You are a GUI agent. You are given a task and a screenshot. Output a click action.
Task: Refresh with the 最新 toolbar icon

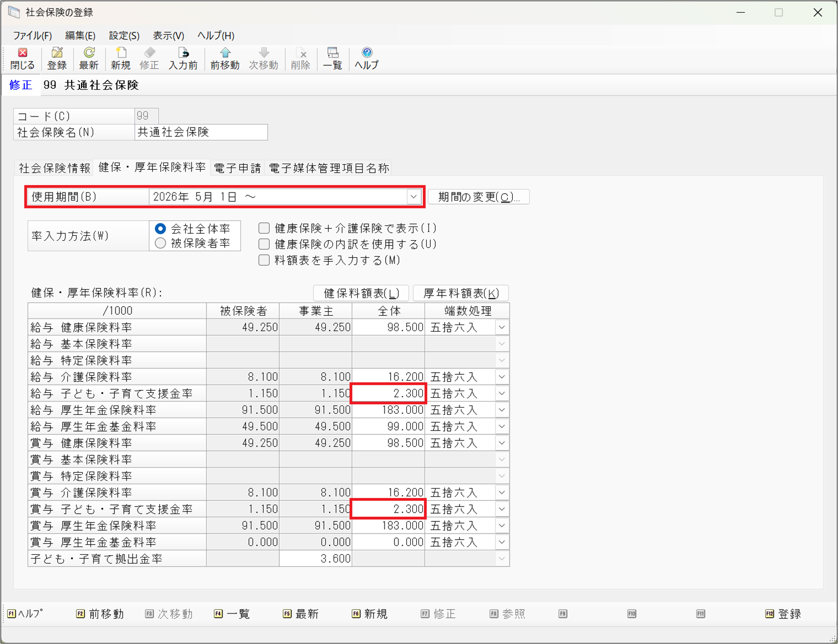click(88, 58)
